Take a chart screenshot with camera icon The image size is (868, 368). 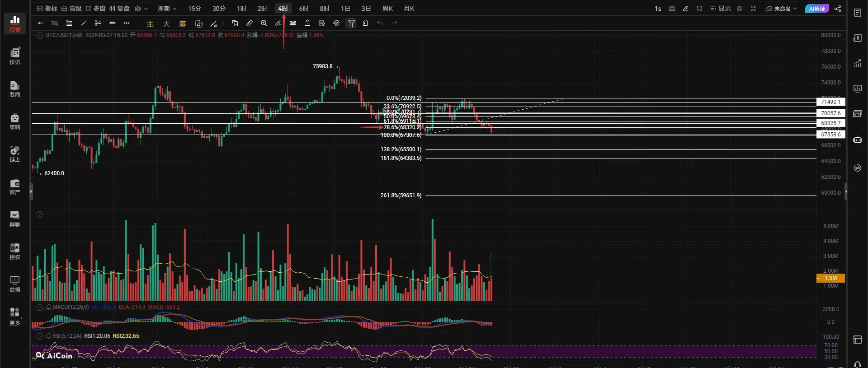coord(672,9)
